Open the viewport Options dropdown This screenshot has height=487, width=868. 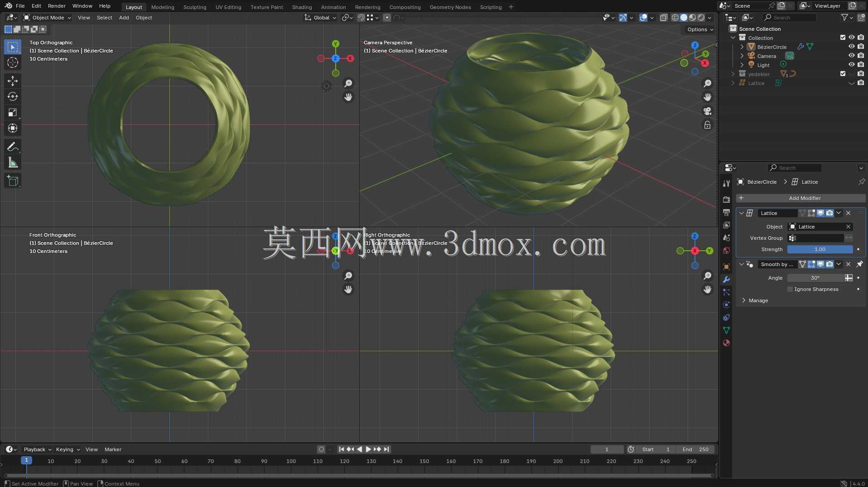(700, 29)
